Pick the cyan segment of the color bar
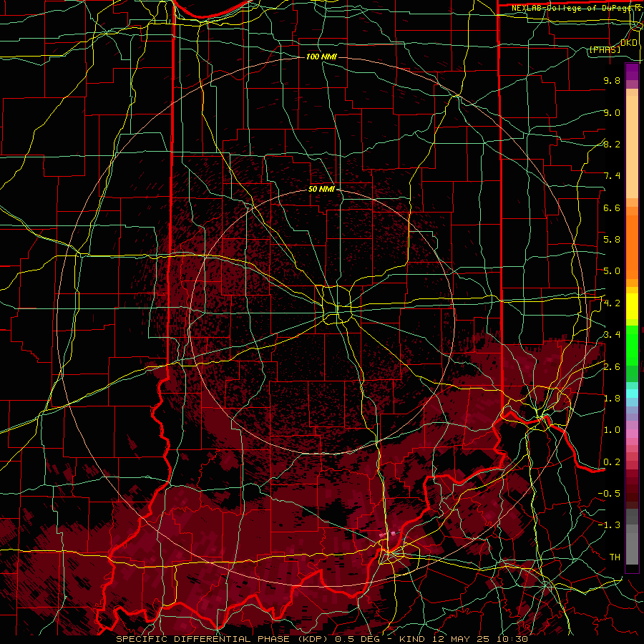 (632, 394)
